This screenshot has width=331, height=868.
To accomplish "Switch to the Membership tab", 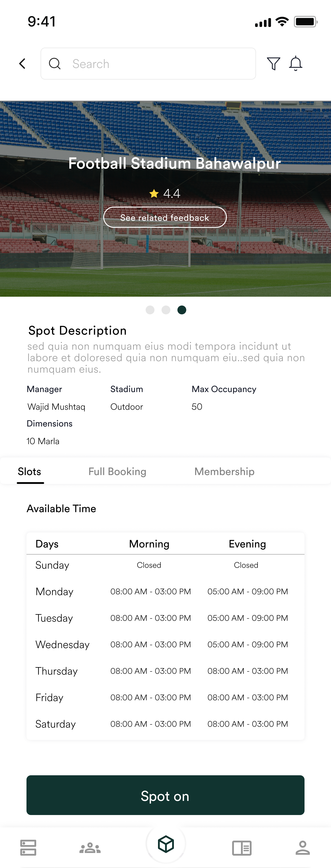I will (x=224, y=471).
